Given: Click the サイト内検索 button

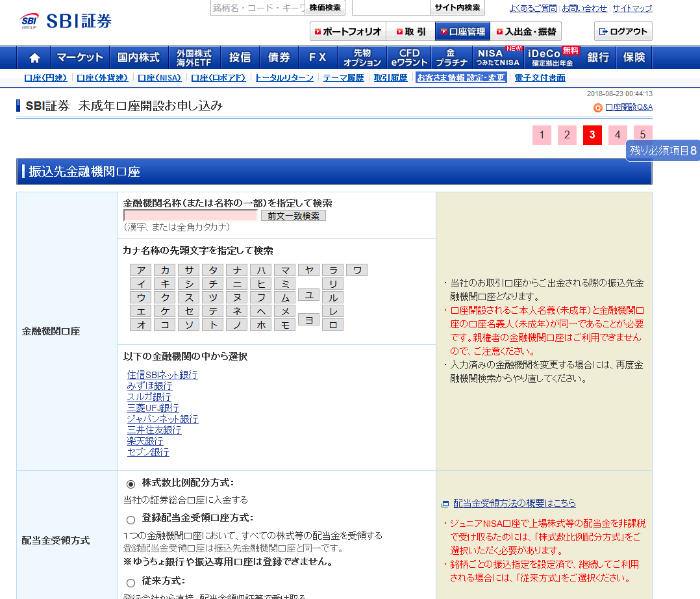Looking at the screenshot, I should click(458, 8).
